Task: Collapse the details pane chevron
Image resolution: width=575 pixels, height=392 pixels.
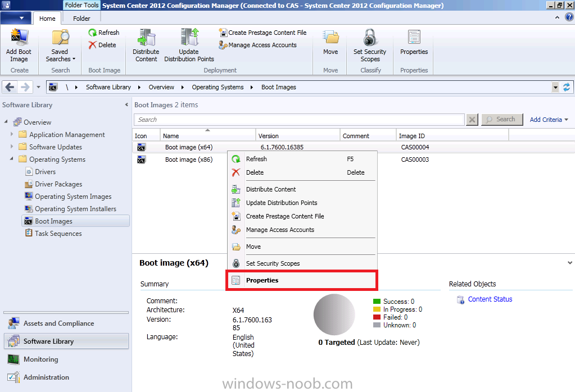Action: point(569,263)
